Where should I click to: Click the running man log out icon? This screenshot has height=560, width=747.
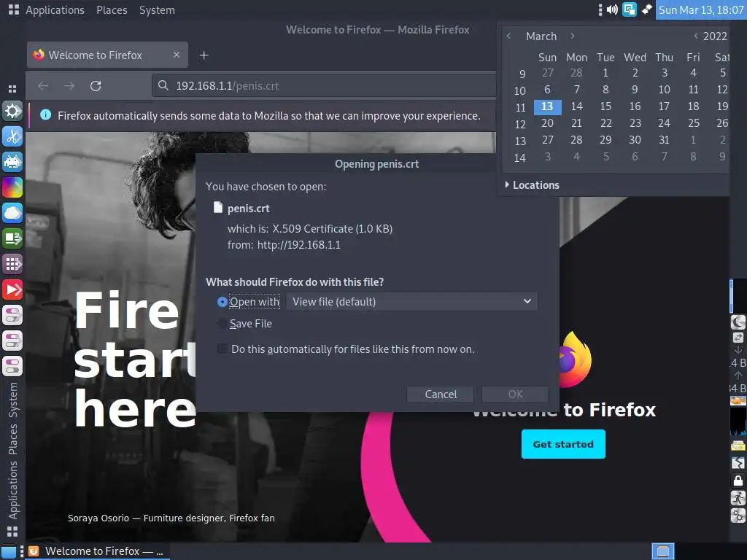pyautogui.click(x=738, y=498)
